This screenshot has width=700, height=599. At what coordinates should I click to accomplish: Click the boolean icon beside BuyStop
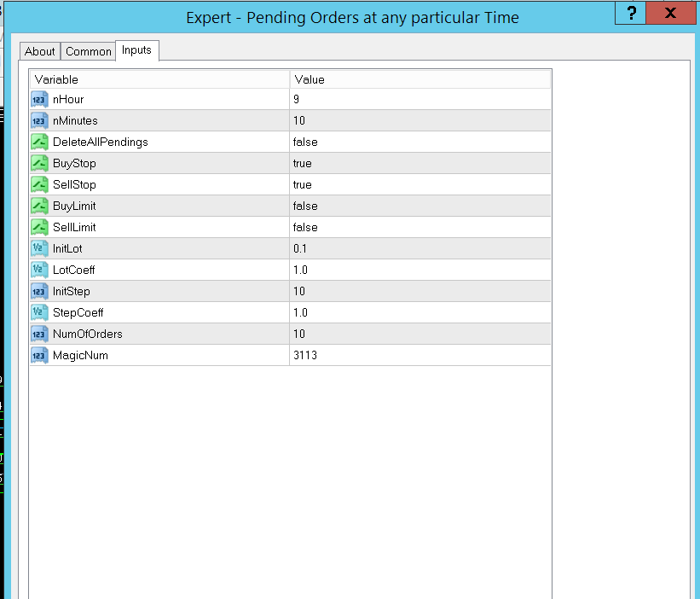[39, 164]
